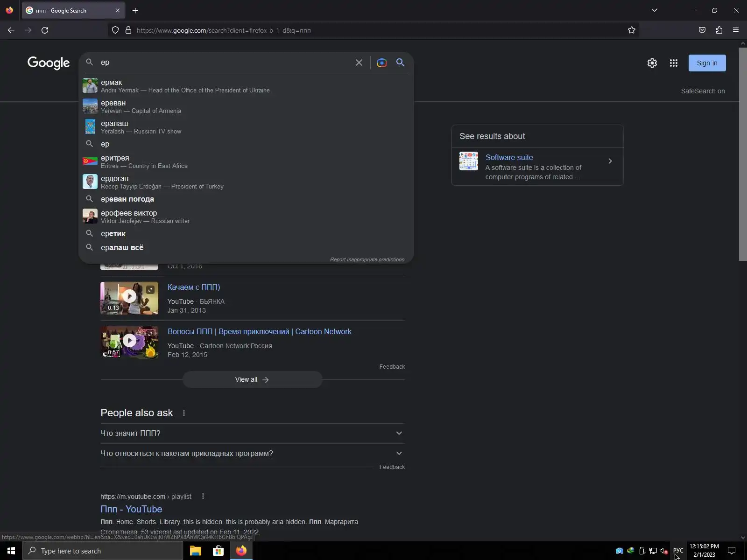747x560 pixels.
Task: Open the Windows Start menu
Action: 11,551
